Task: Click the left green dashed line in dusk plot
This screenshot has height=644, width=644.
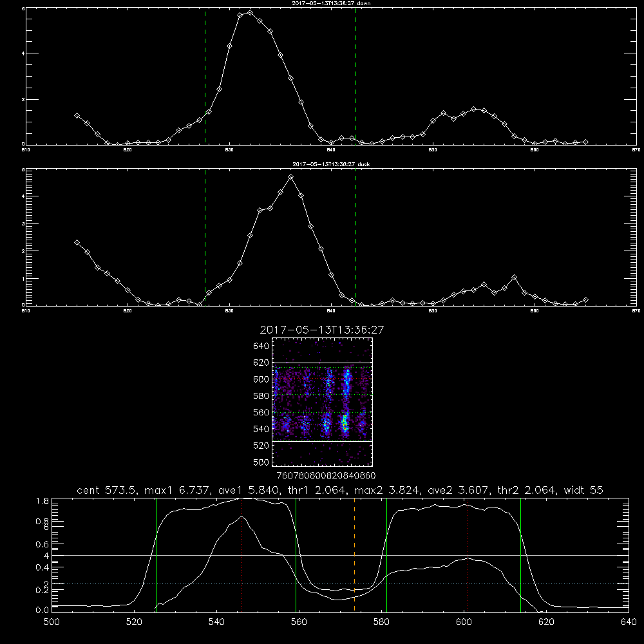Action: (x=205, y=238)
